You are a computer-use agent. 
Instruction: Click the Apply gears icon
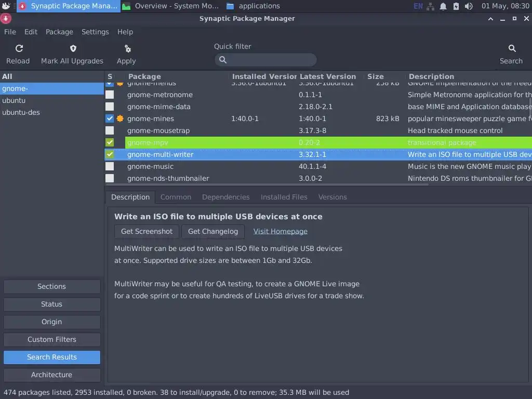tap(128, 48)
